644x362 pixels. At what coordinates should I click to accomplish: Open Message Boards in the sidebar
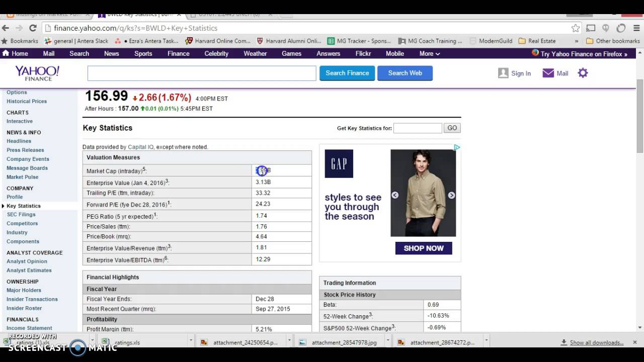27,168
